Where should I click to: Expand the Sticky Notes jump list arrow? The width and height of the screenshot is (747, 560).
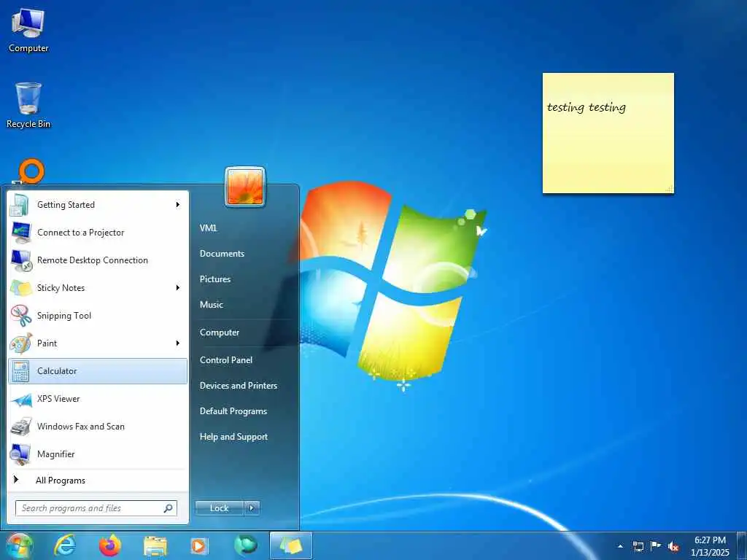178,287
